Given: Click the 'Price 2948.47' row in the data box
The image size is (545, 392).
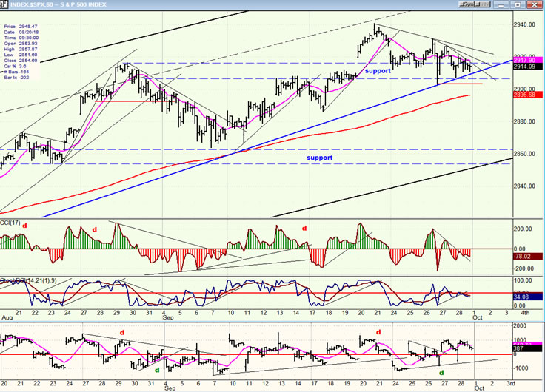Looking at the screenshot, I should tap(21, 27).
